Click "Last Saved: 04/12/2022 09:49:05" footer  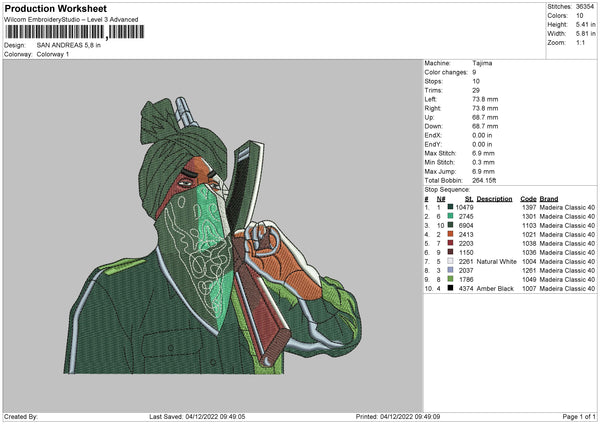click(197, 416)
